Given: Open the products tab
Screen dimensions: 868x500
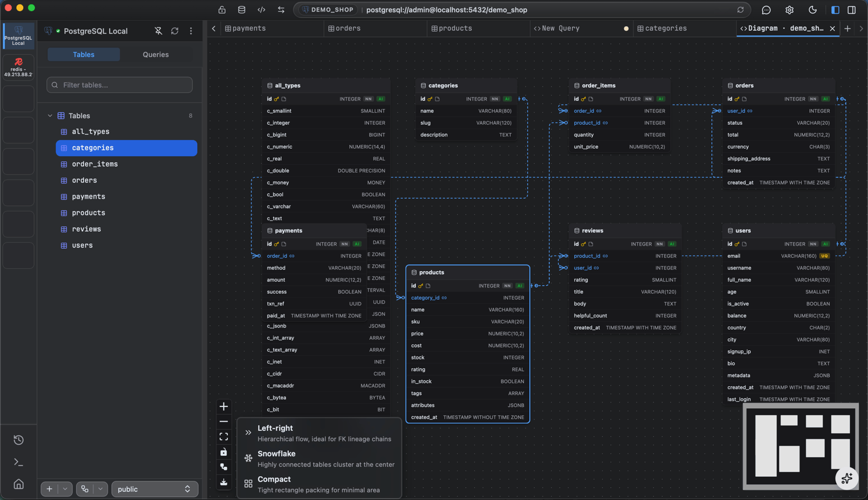Looking at the screenshot, I should 479,28.
